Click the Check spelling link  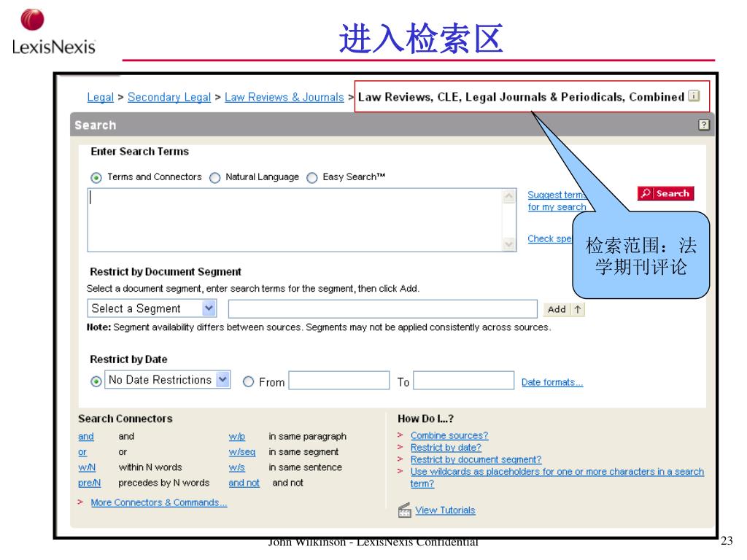(549, 238)
